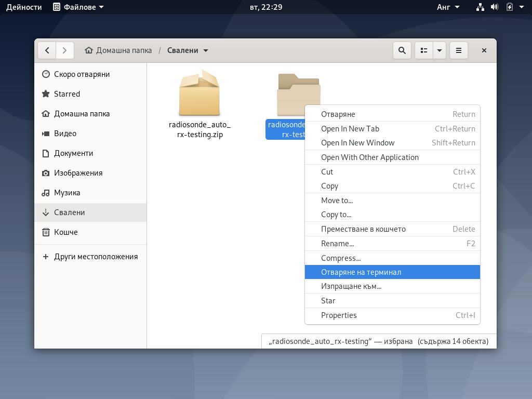Open system menu dropdown arrow

click(x=522, y=7)
